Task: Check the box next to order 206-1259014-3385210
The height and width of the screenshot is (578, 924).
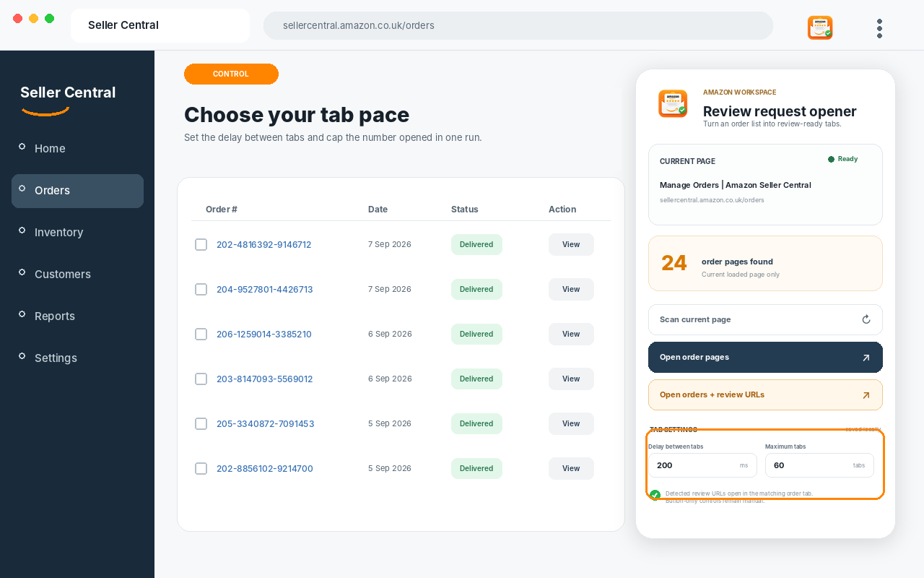Action: click(201, 335)
